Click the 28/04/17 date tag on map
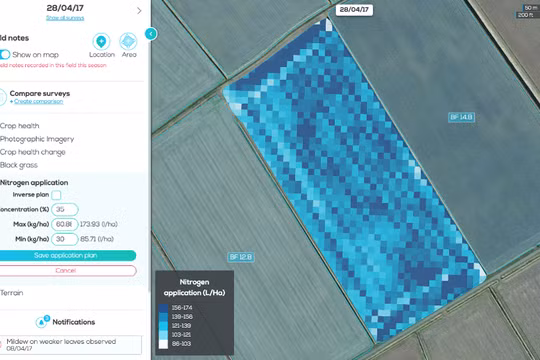The height and width of the screenshot is (360, 540). [354, 10]
